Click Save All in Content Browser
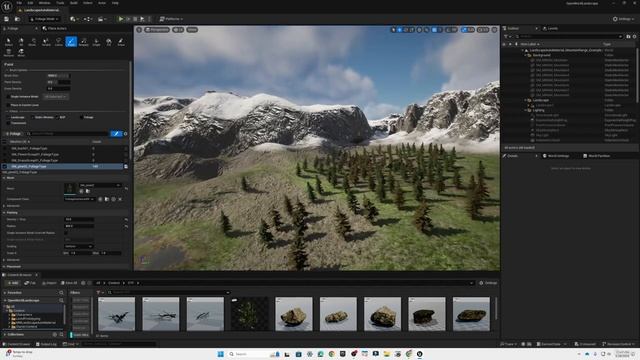The height and width of the screenshot is (360, 640). click(69, 283)
